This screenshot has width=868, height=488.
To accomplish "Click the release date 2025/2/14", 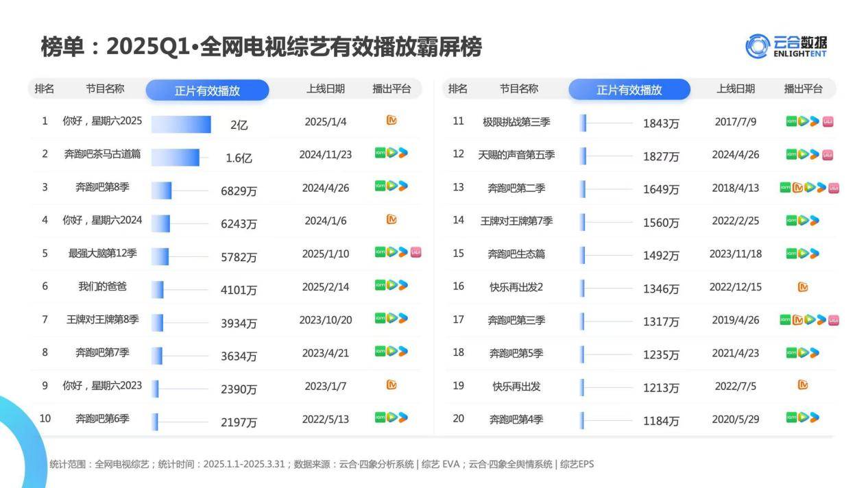I will (326, 286).
